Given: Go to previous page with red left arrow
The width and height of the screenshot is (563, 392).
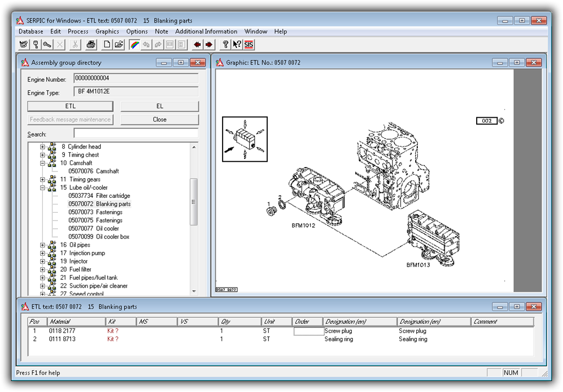Looking at the screenshot, I should (x=197, y=45).
